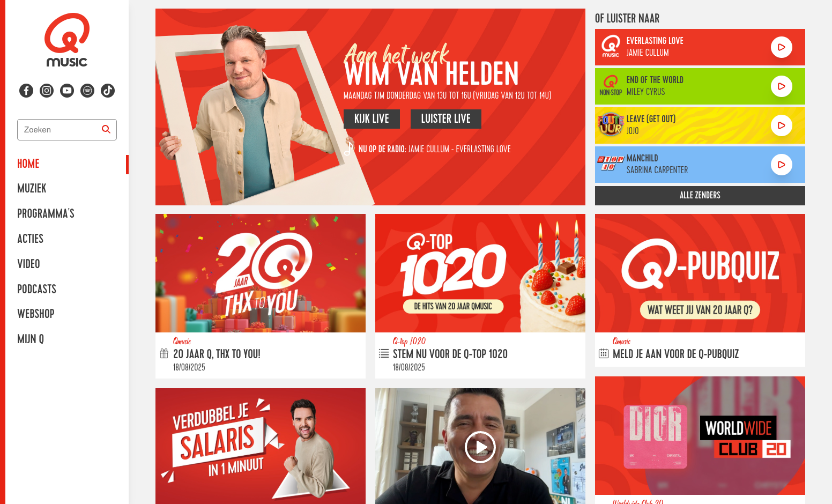Image resolution: width=832 pixels, height=504 pixels.
Task: Play Manchild on the Top 40 station
Action: pos(782,165)
